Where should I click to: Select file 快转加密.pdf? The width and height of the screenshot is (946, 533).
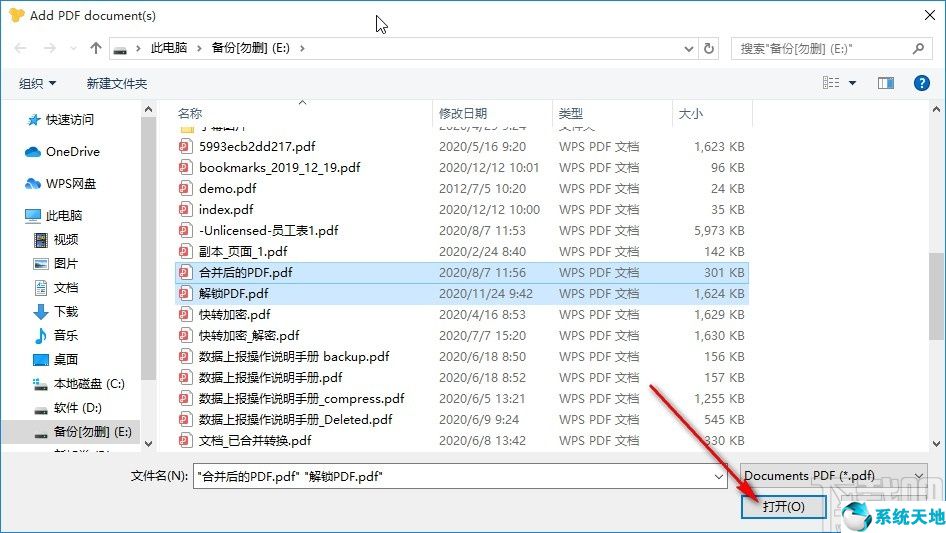point(462,314)
